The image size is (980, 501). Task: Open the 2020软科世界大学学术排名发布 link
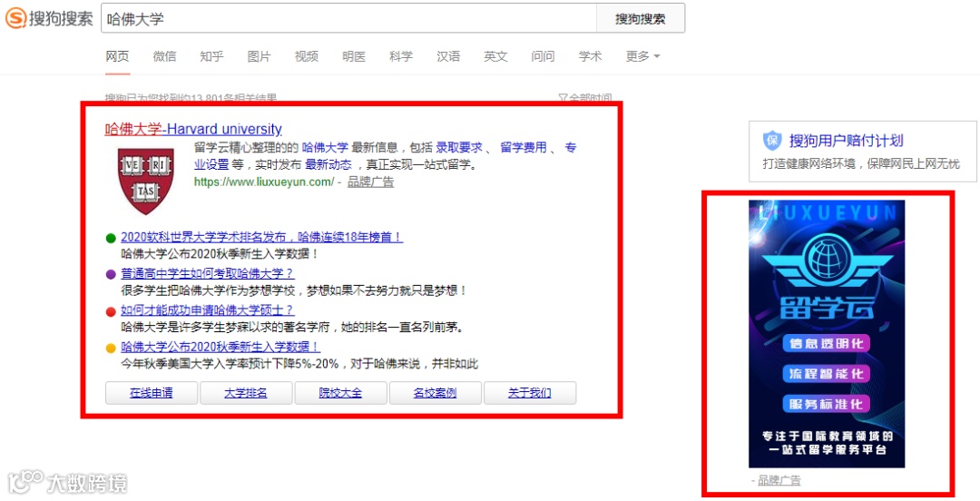(x=262, y=237)
